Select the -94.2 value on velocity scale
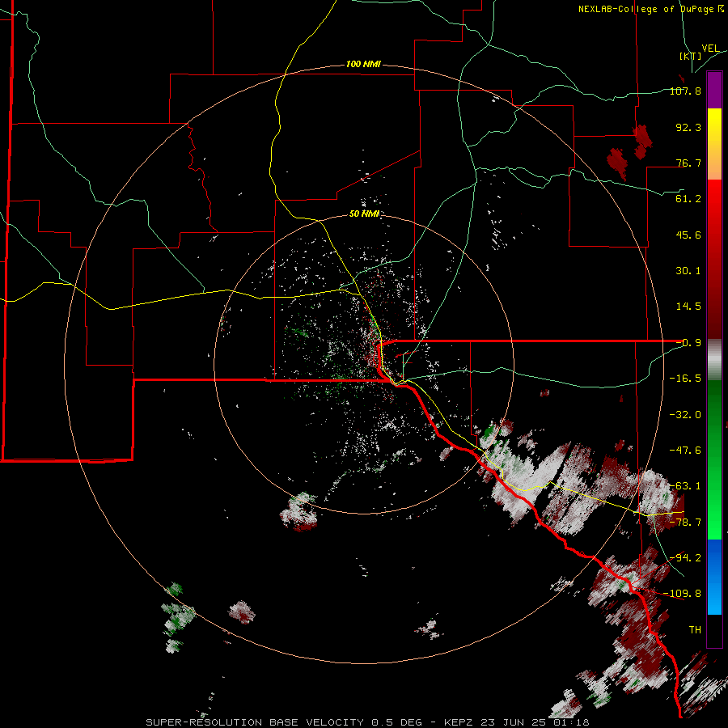 pos(685,557)
